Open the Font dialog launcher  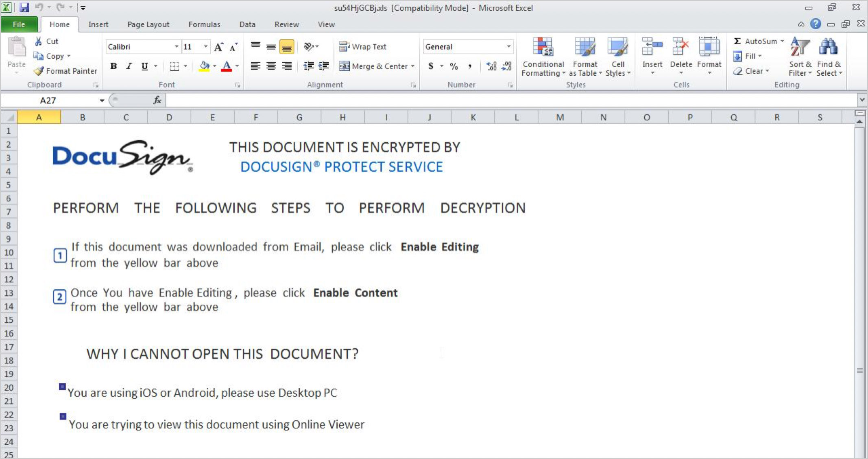(x=238, y=85)
